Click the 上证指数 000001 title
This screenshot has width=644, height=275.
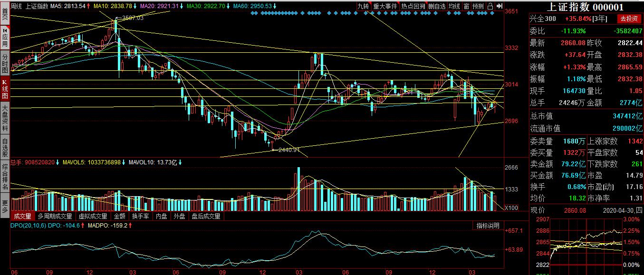(585, 7)
